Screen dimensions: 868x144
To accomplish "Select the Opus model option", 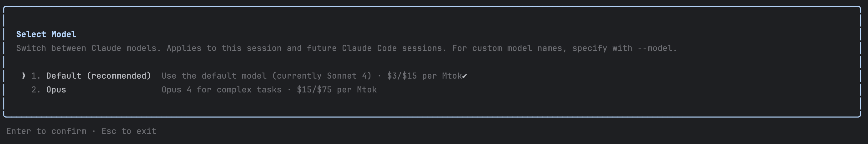I will click(x=56, y=90).
